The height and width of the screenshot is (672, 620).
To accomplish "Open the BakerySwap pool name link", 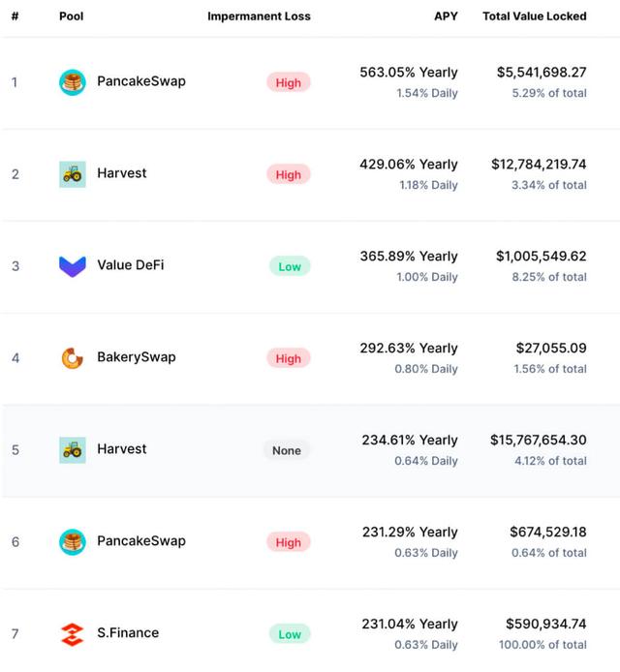I will (x=137, y=357).
